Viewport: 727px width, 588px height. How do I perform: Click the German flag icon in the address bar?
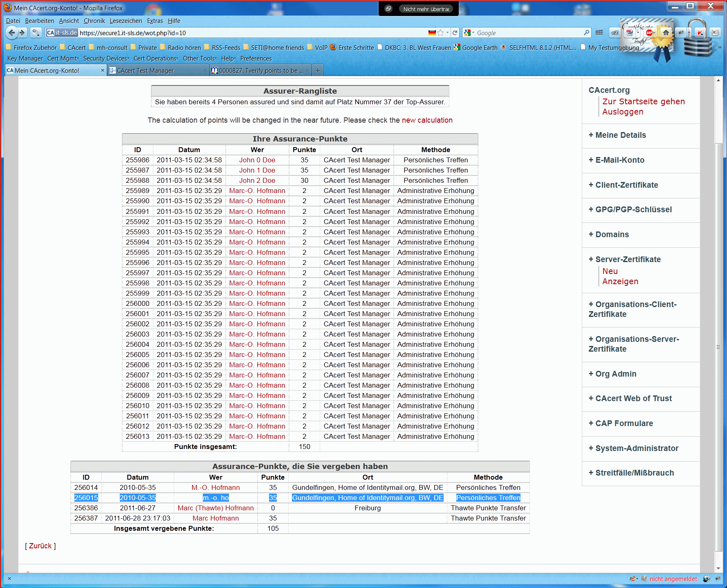tap(432, 33)
